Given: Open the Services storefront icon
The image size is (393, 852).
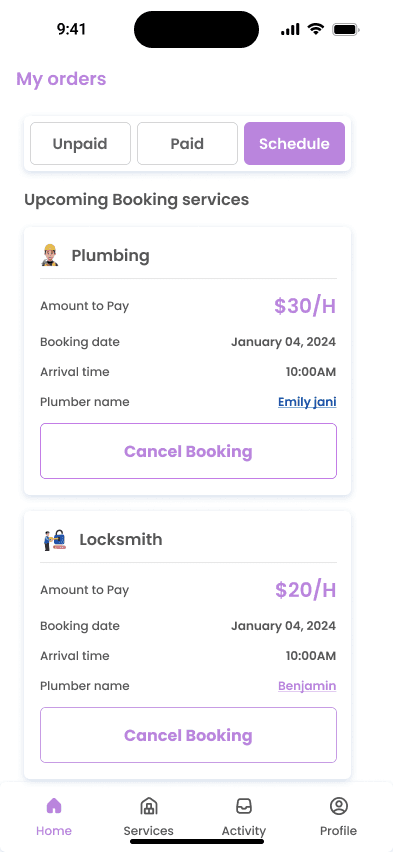Looking at the screenshot, I should (x=149, y=805).
